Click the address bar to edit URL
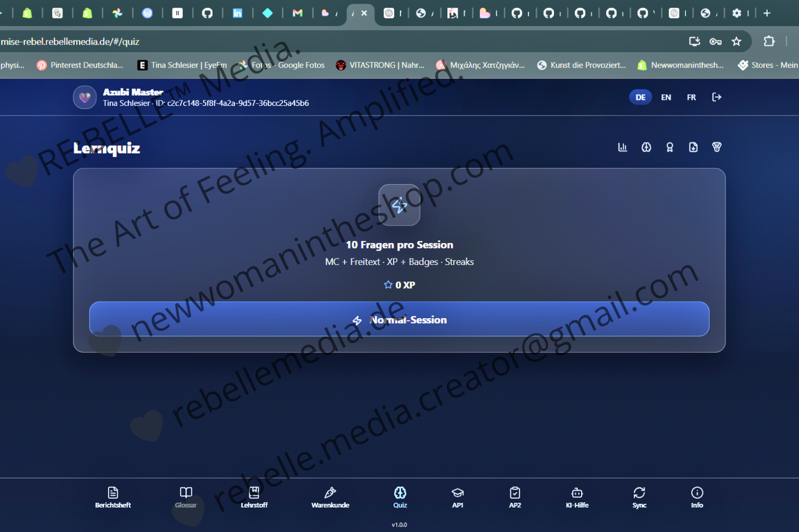 point(221,41)
